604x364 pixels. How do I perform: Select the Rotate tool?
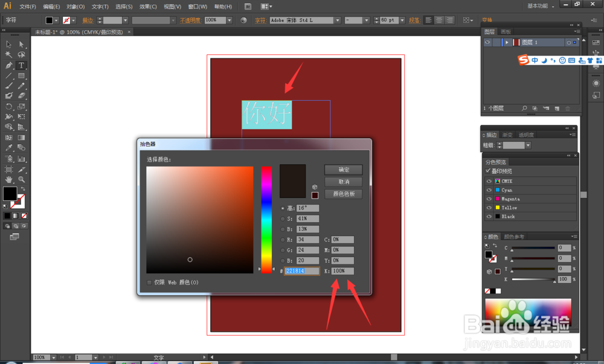tap(8, 106)
